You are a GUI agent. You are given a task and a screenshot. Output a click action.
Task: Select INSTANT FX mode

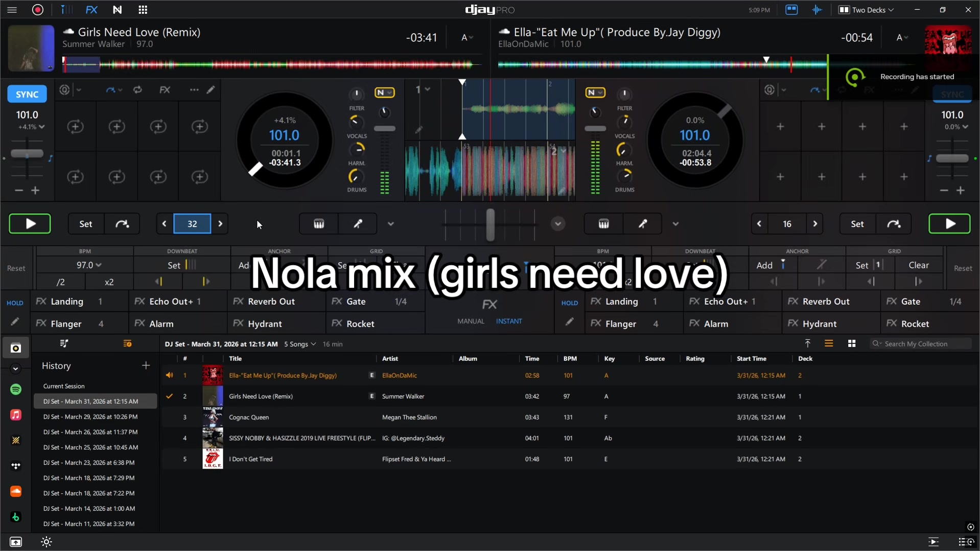click(509, 321)
